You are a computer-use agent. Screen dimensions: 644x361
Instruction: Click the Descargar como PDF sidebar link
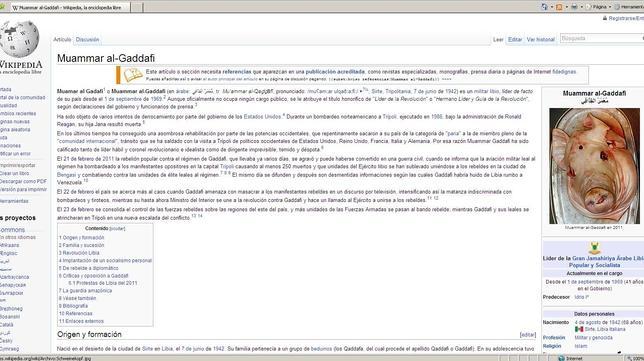[x=23, y=181]
